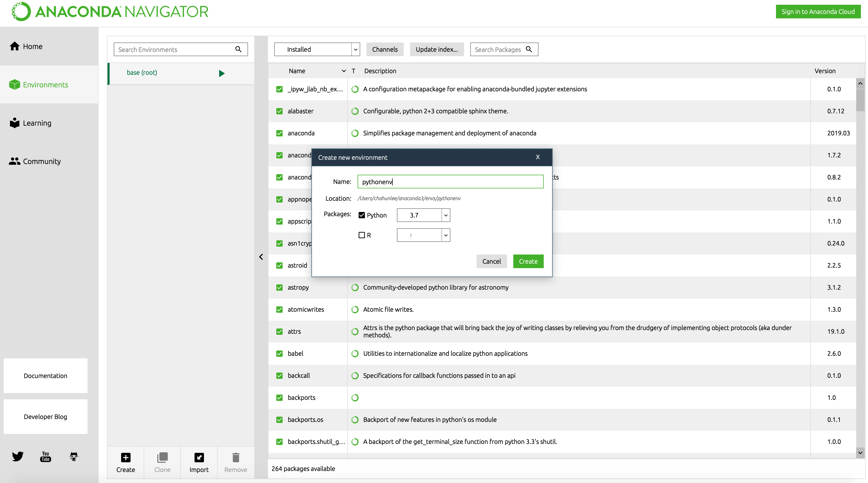Go to the Home tab

coord(49,46)
